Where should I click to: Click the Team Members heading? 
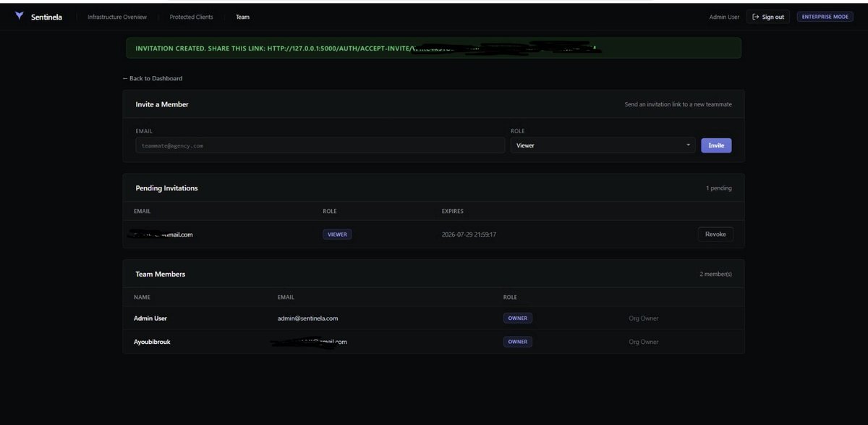coord(161,274)
